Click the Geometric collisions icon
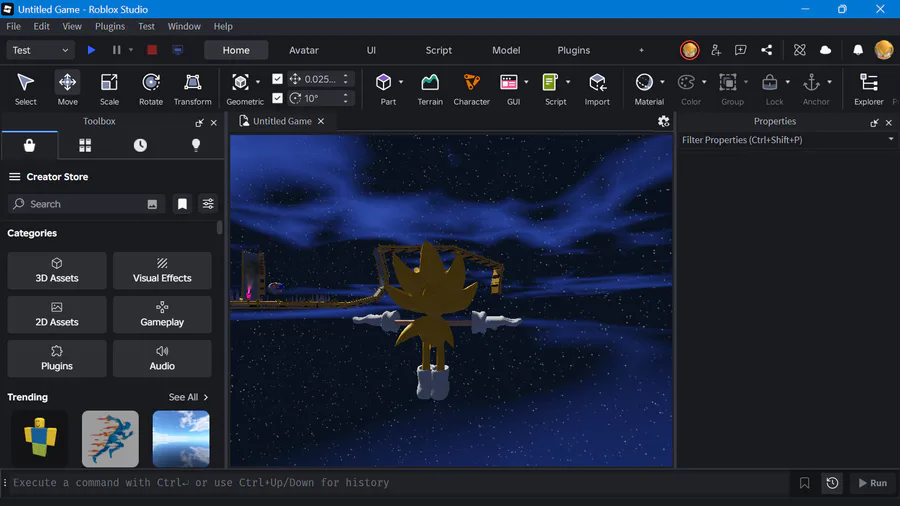Screen dimensions: 900x506 [240, 83]
